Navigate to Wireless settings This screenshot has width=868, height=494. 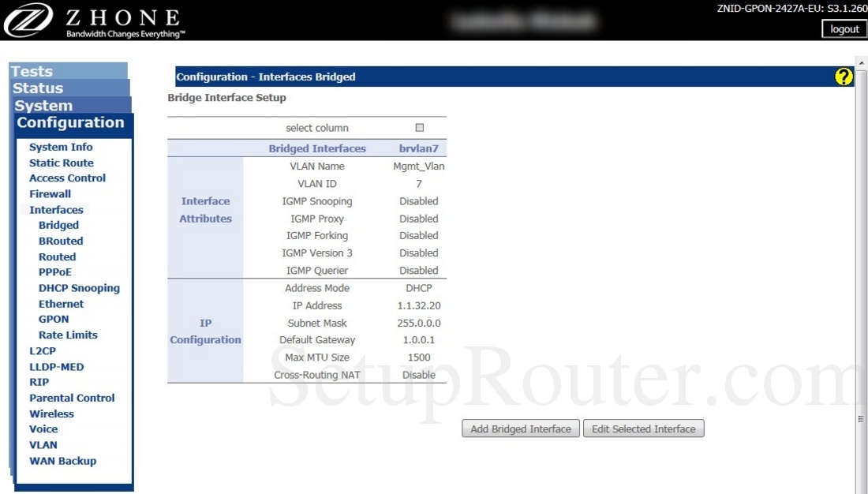coord(51,414)
